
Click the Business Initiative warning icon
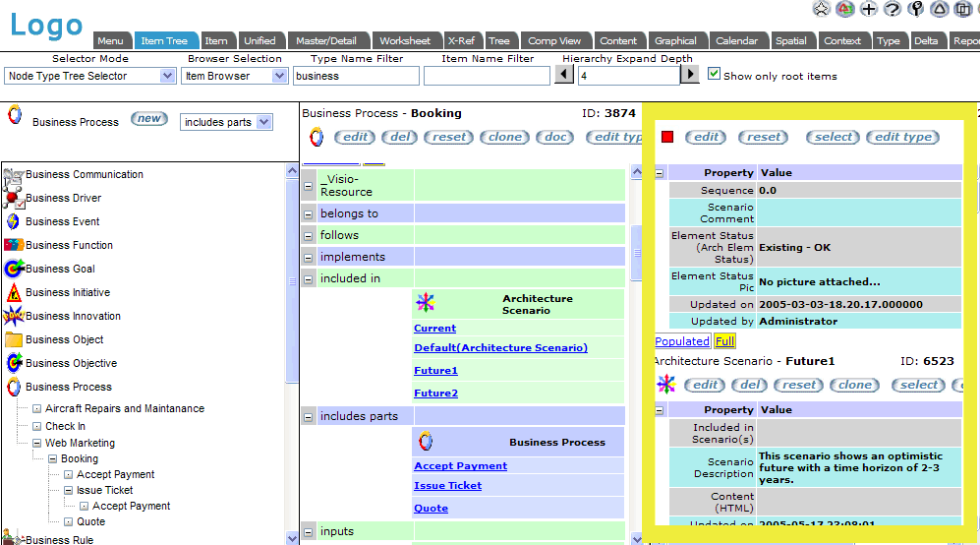pos(14,292)
